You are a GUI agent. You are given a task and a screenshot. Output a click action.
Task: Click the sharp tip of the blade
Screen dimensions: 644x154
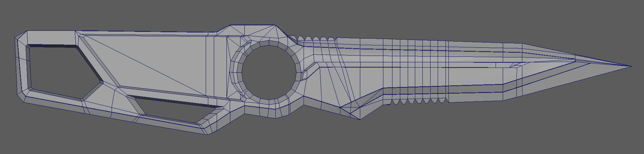(630, 66)
